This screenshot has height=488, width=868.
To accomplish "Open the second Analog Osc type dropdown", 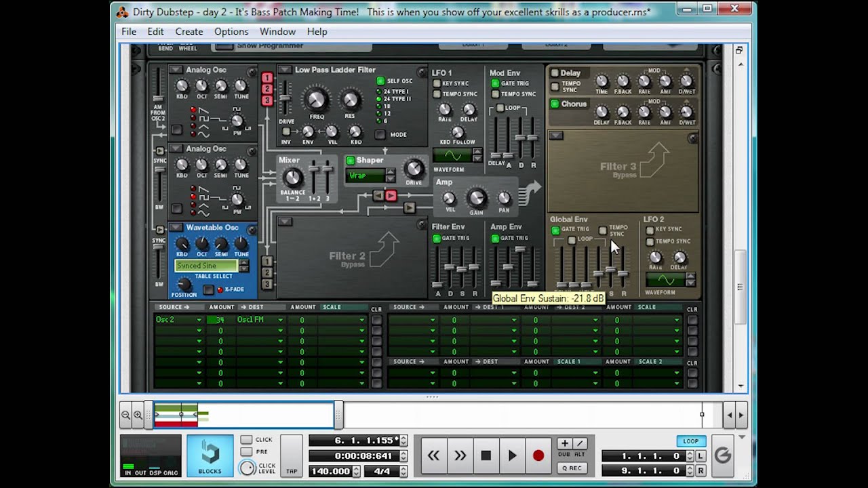I will 176,148.
